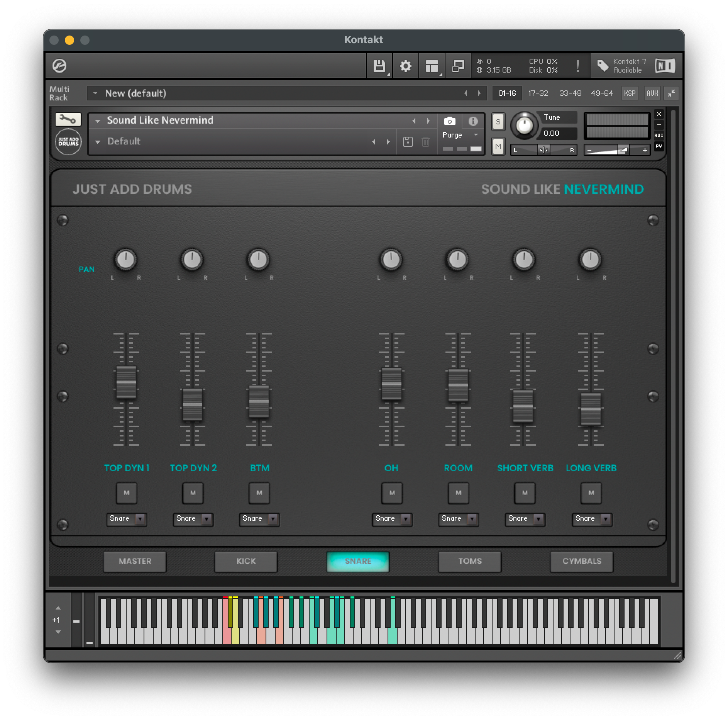Open BTM output Snare dropdown
The height and width of the screenshot is (720, 728).
point(259,519)
